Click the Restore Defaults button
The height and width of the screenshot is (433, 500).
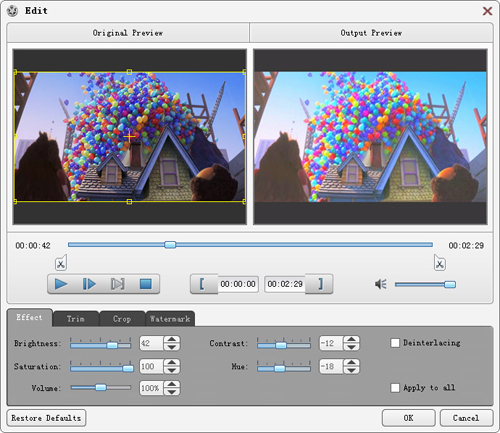point(46,418)
